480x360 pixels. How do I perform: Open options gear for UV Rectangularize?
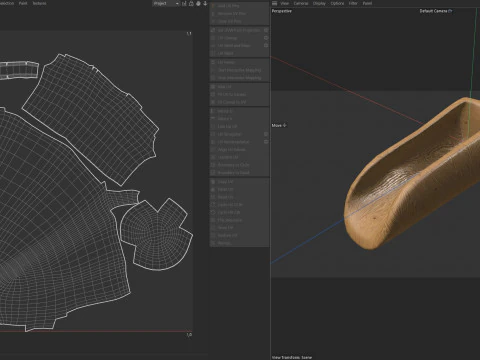tap(266, 142)
